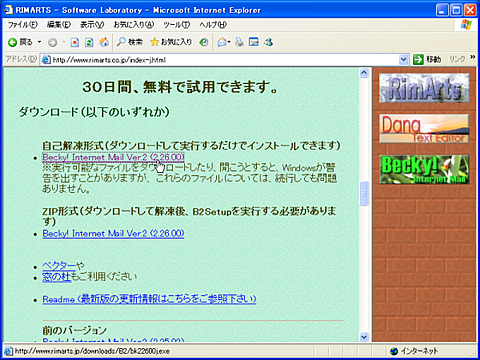This screenshot has height=360, width=480.
Task: Click the Go (移動) button
Action: [x=427, y=60]
